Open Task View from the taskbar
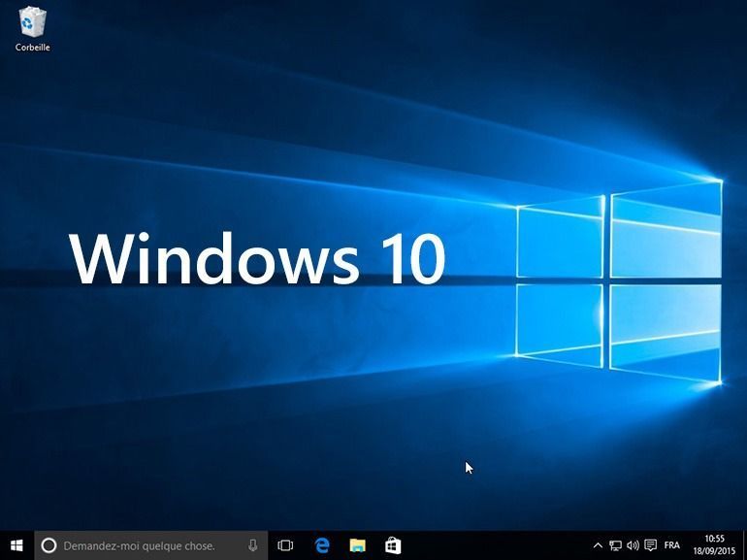Image resolution: width=747 pixels, height=560 pixels. (285, 545)
